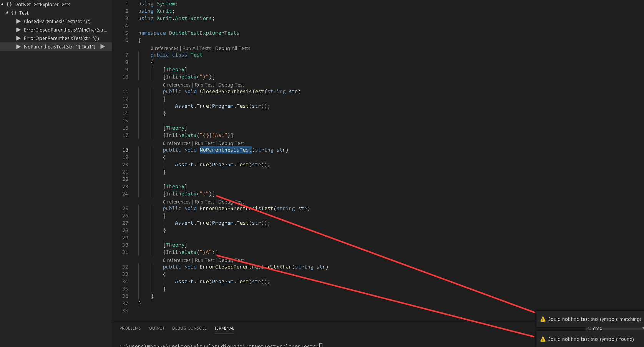This screenshot has width=644, height=347.
Task: Click the warning icon on 'no symbols found' notification
Action: coord(543,339)
